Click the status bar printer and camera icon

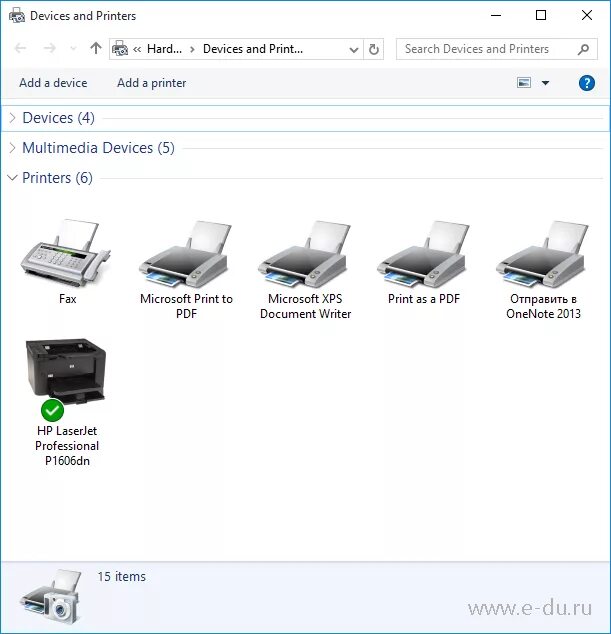click(52, 596)
